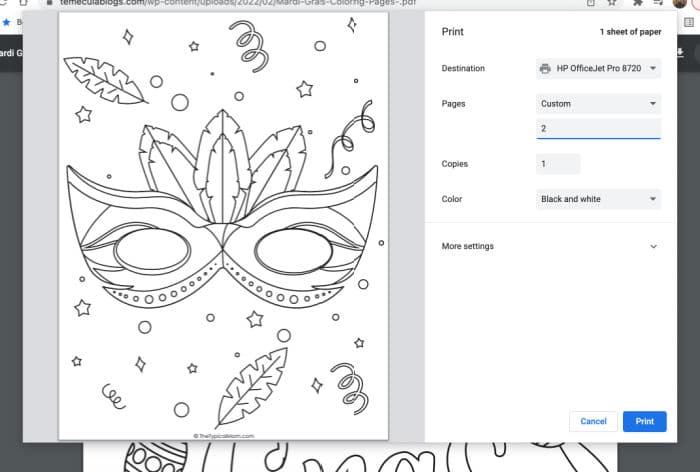
Task: Click the reading list icon at the browser's right edge
Action: tap(689, 22)
